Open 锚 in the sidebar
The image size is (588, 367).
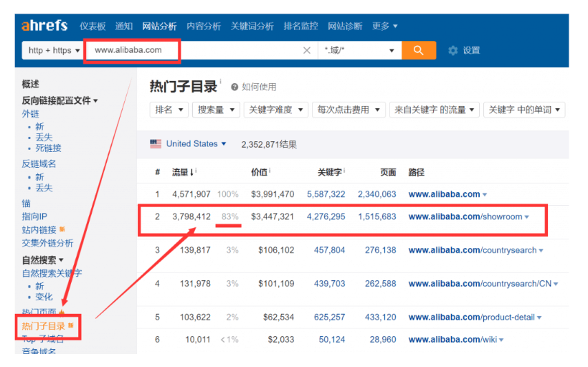pos(27,204)
